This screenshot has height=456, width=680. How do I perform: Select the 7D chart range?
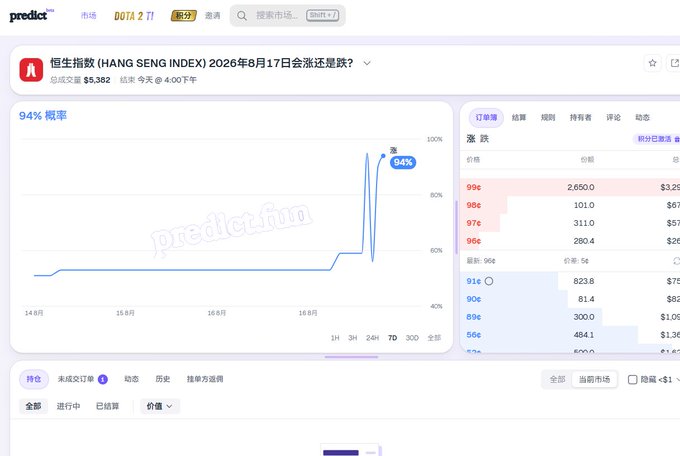click(x=392, y=338)
